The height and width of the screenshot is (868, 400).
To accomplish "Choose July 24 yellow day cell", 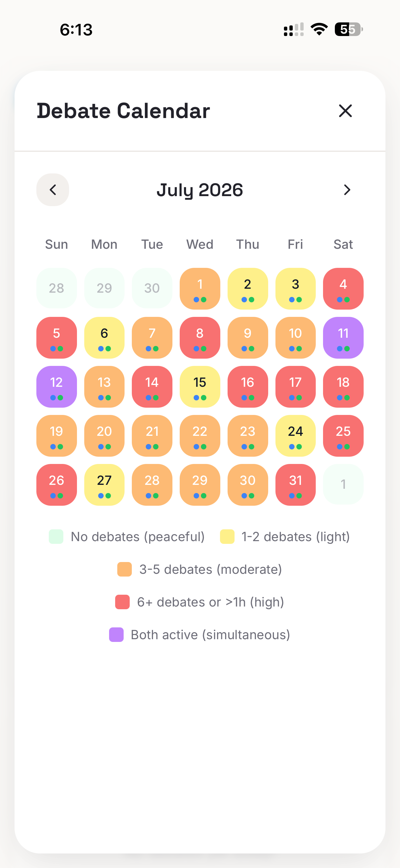I will tap(295, 436).
